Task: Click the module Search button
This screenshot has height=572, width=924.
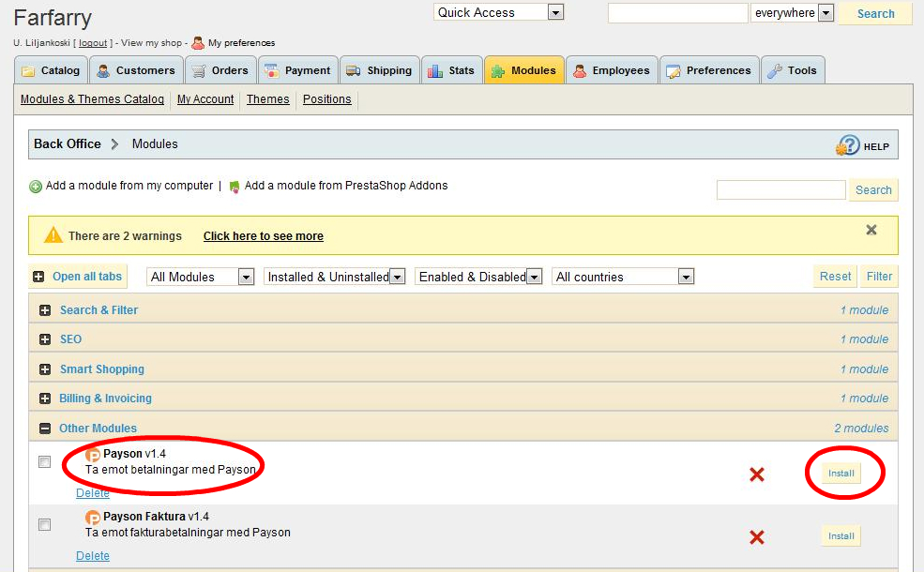Action: [x=873, y=189]
